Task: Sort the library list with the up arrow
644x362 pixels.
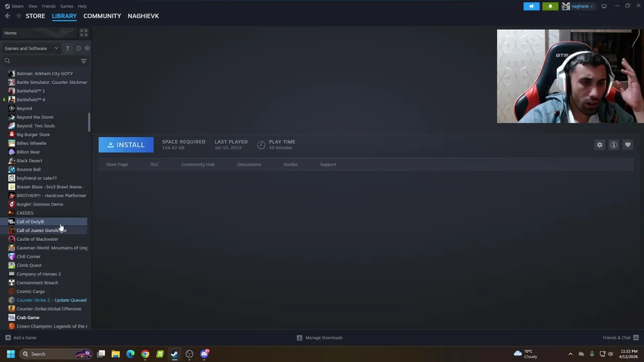Action: pos(67,48)
